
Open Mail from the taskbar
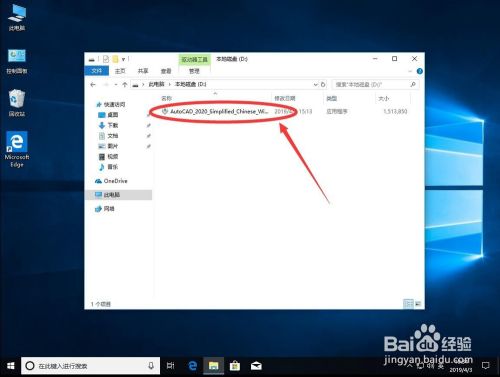(256, 366)
